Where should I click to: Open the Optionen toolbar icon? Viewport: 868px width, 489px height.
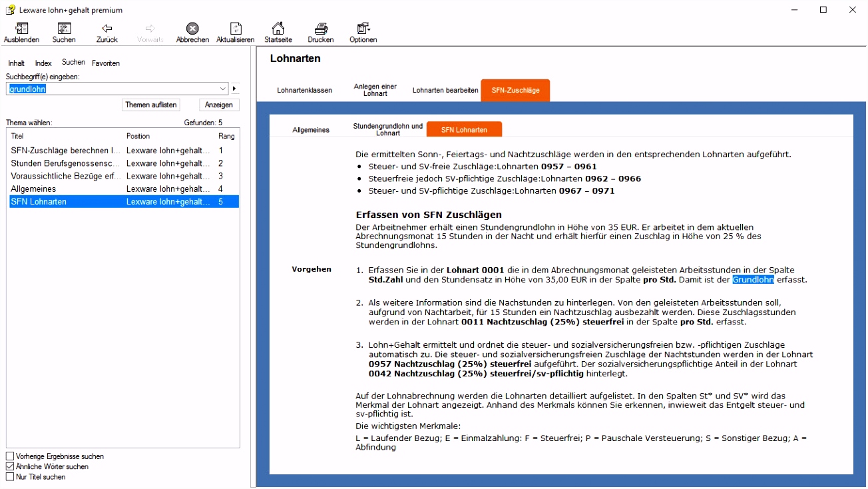click(x=363, y=29)
